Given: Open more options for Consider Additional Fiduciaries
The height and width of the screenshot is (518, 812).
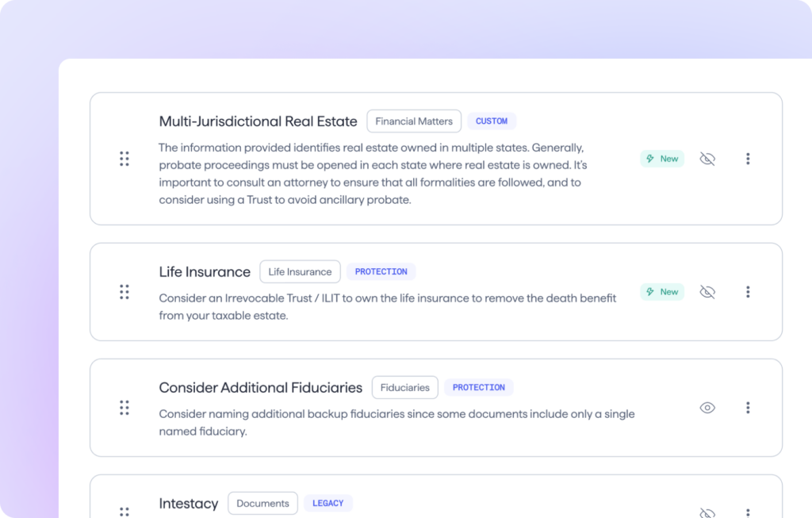Looking at the screenshot, I should [x=748, y=408].
